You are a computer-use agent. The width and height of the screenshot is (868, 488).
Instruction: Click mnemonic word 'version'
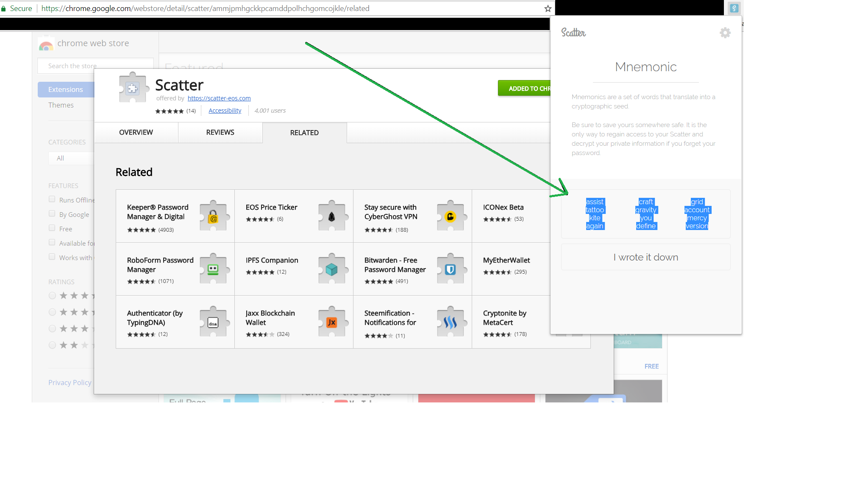pyautogui.click(x=697, y=226)
